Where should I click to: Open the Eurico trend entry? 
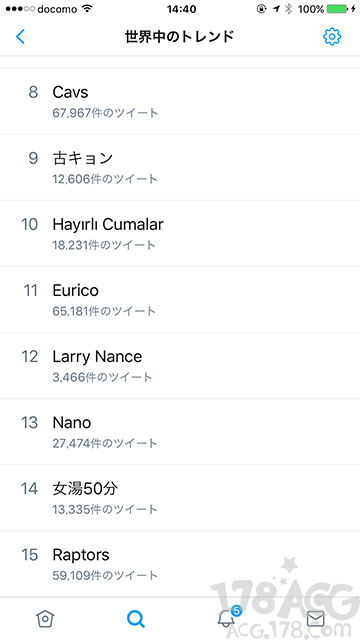point(180,300)
